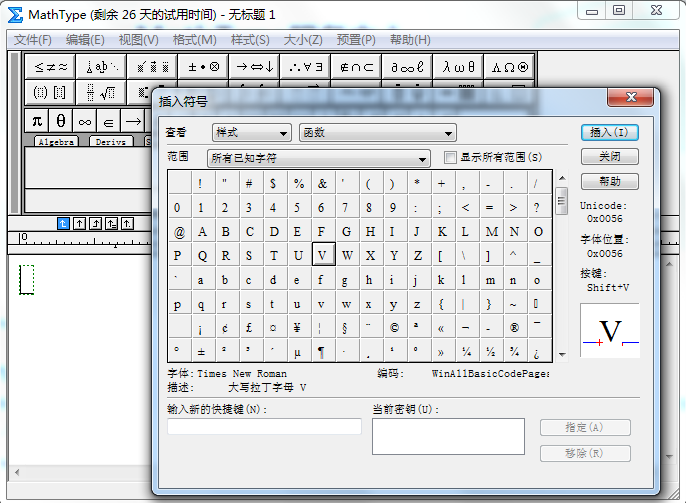The image size is (686, 503).
Task: Minimize the MathType window
Action: click(x=592, y=11)
